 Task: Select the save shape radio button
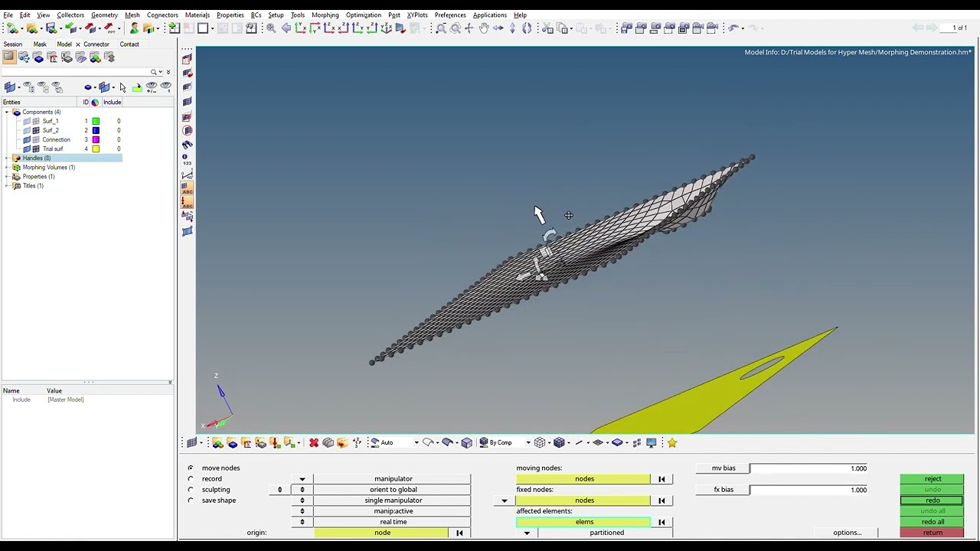191,500
